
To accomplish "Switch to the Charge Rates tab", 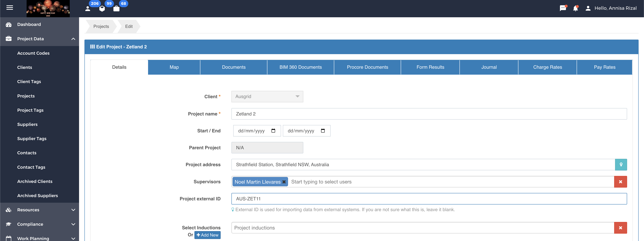I will 548,67.
